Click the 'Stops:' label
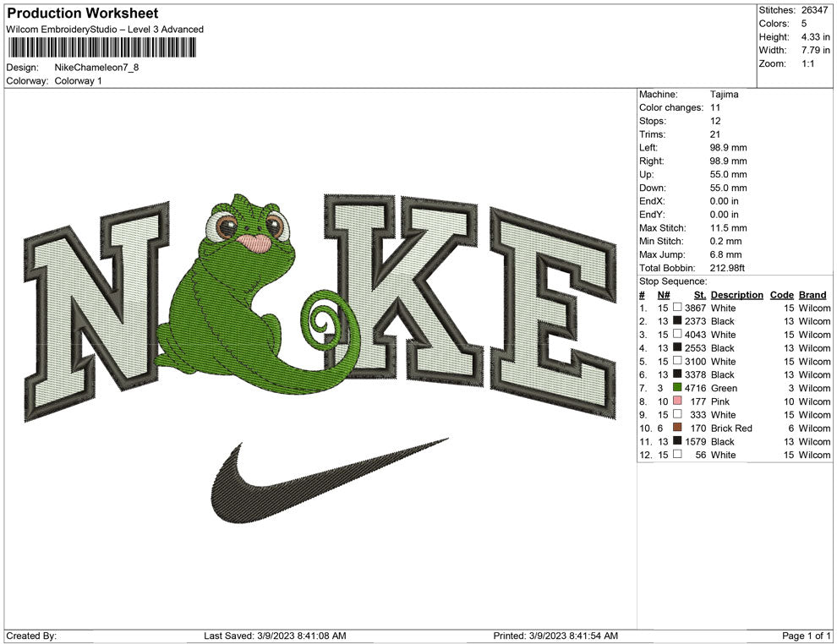Screen dimensions: 837x644 653,121
